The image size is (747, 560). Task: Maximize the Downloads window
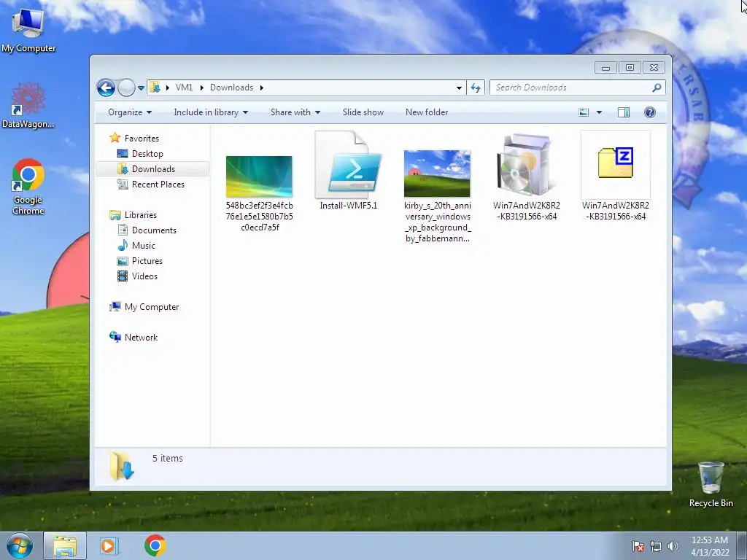(630, 68)
